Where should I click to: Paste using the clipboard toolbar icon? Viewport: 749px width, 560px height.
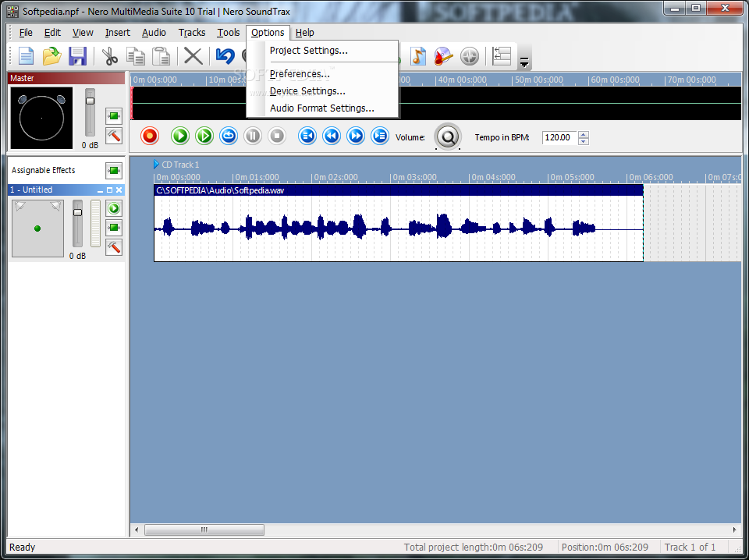(x=162, y=56)
